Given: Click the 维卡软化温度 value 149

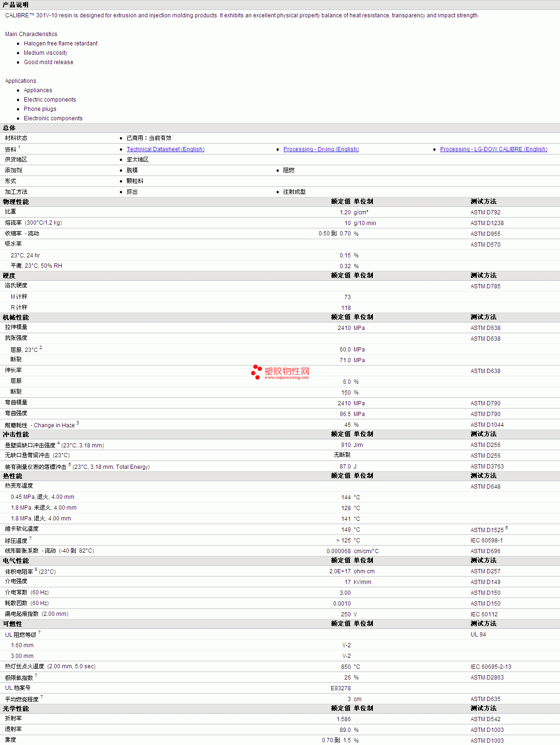Looking at the screenshot, I should coord(346,530).
